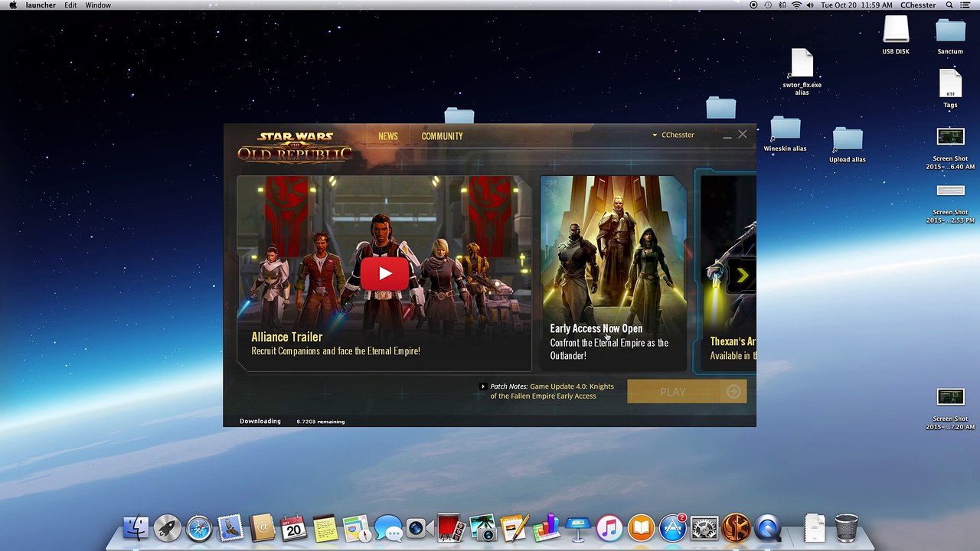The image size is (980, 551).
Task: Open Calendar from the Dock
Action: 294,527
